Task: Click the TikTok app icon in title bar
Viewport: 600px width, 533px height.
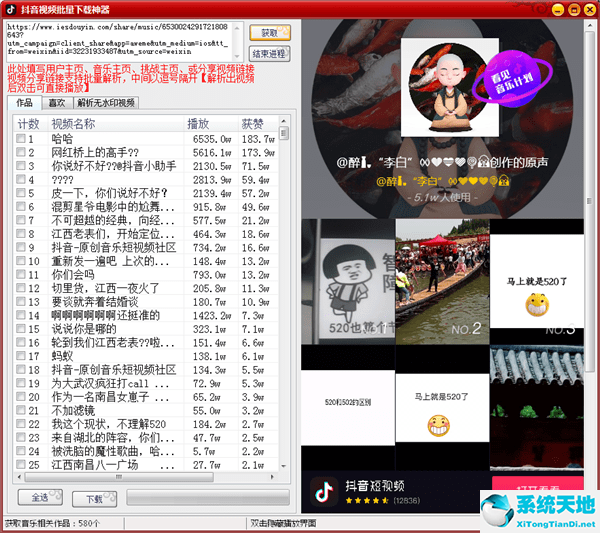Action: (11, 9)
